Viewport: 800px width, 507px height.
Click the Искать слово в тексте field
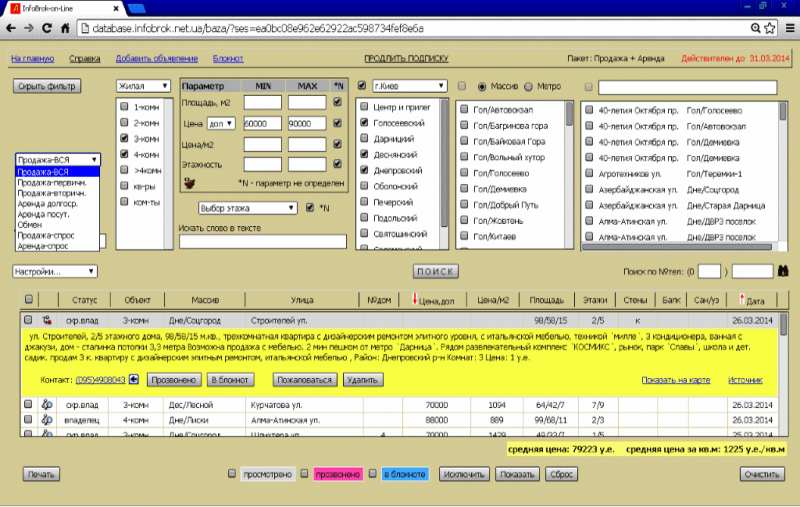[x=263, y=242]
